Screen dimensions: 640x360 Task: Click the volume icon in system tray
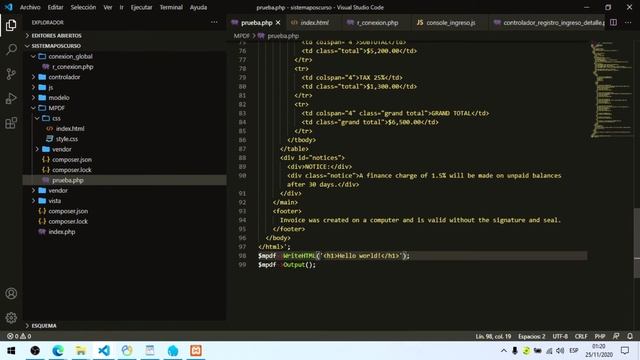(x=560, y=351)
